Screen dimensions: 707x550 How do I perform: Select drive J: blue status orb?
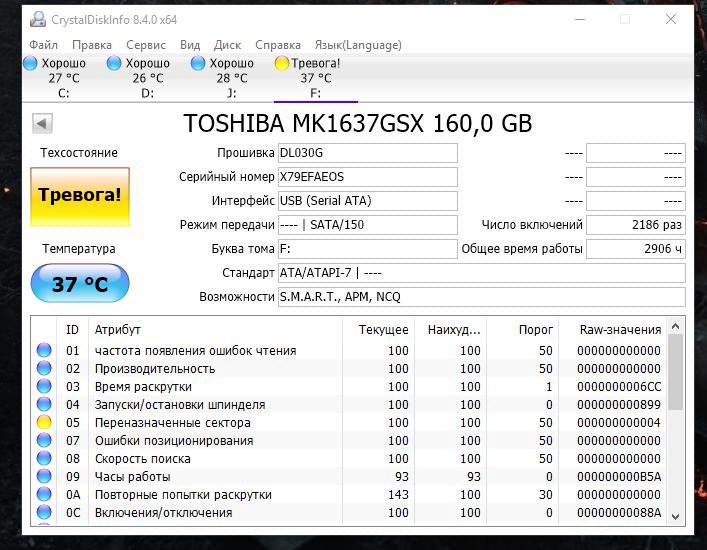(x=198, y=63)
